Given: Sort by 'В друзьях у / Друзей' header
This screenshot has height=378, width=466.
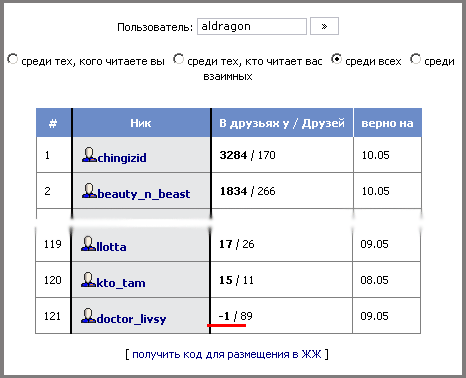Looking at the screenshot, I should point(282,123).
